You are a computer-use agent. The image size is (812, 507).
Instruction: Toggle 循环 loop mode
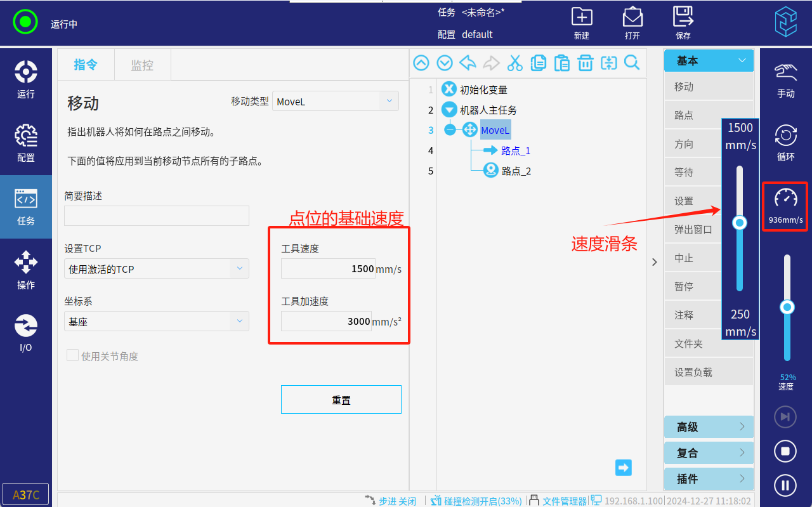786,143
